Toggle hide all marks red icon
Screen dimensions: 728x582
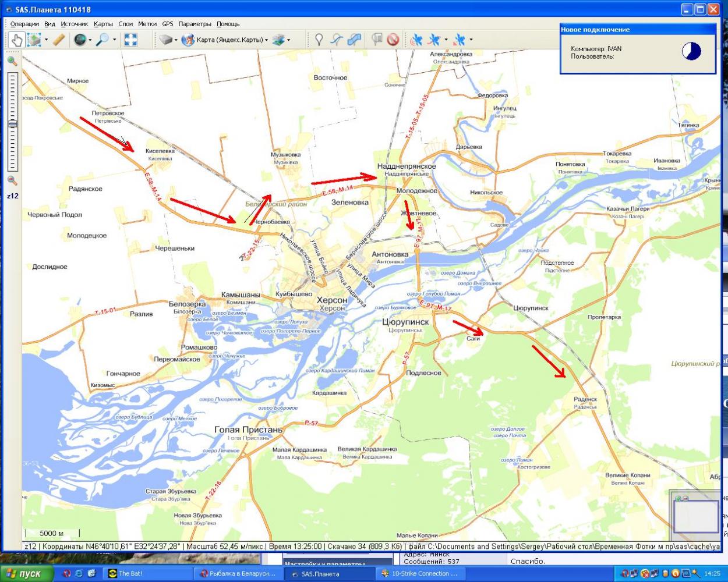tap(393, 40)
